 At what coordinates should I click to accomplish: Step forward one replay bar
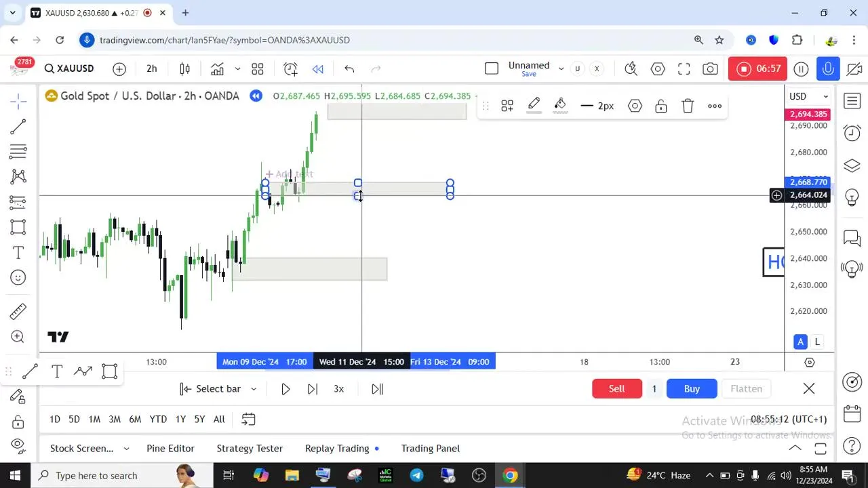(x=312, y=389)
